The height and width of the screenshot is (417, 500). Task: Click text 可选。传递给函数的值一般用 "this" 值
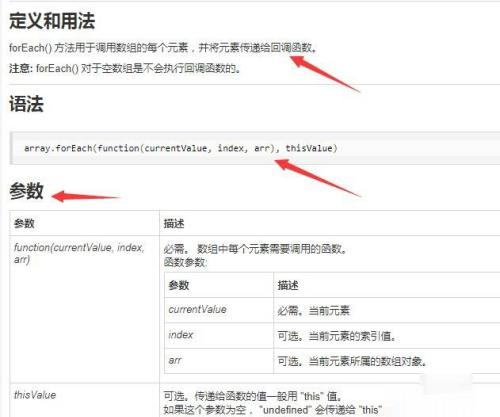[x=253, y=396]
